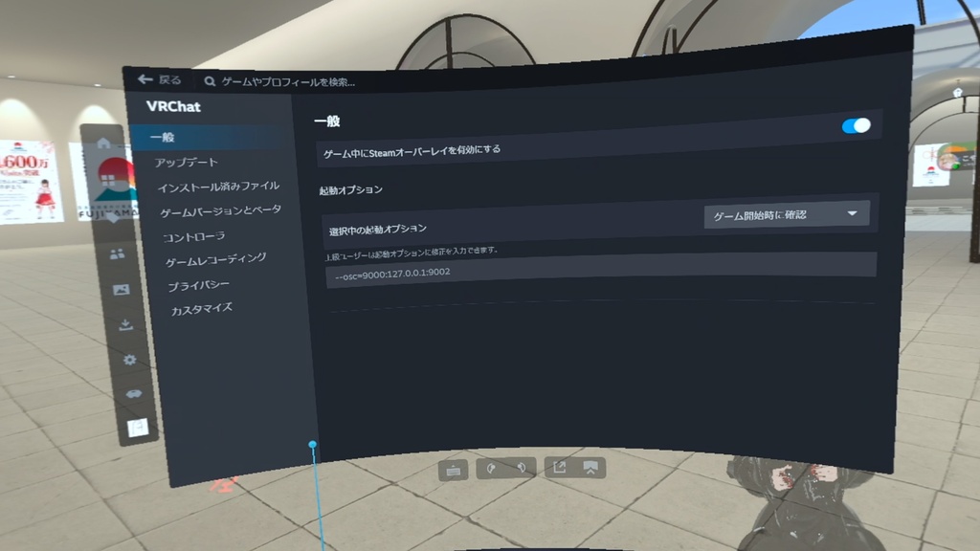Image resolution: width=980 pixels, height=551 pixels.
Task: Switch to the アップデート tab
Action: click(x=187, y=163)
